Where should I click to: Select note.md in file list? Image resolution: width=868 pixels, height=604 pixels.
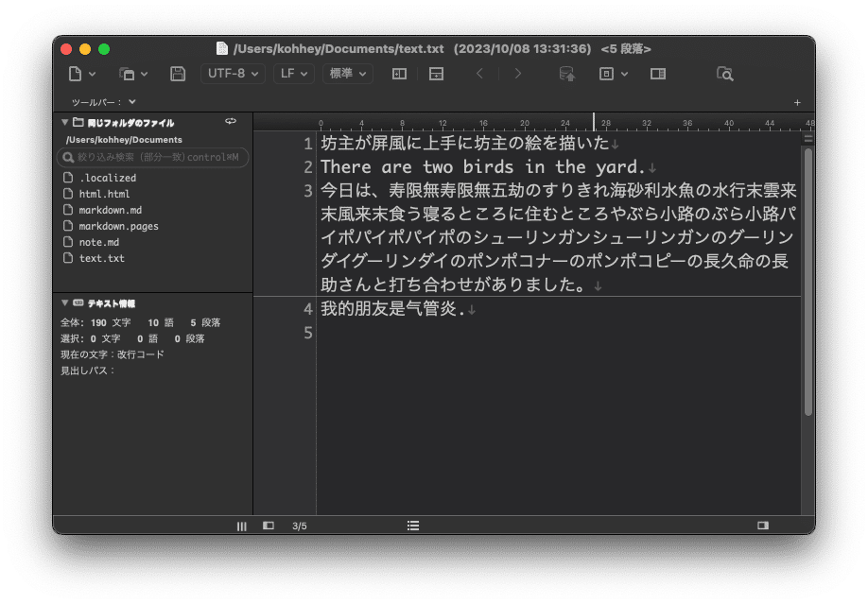tap(98, 242)
